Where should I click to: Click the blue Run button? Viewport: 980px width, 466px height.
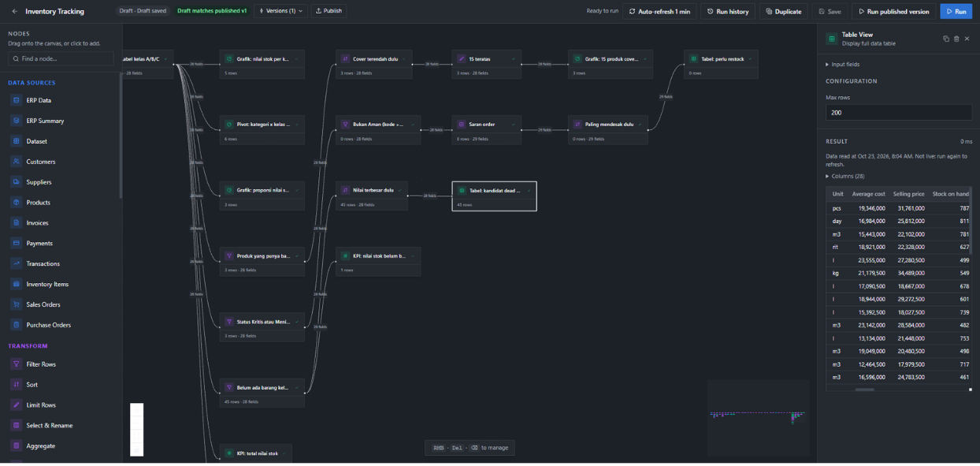956,11
